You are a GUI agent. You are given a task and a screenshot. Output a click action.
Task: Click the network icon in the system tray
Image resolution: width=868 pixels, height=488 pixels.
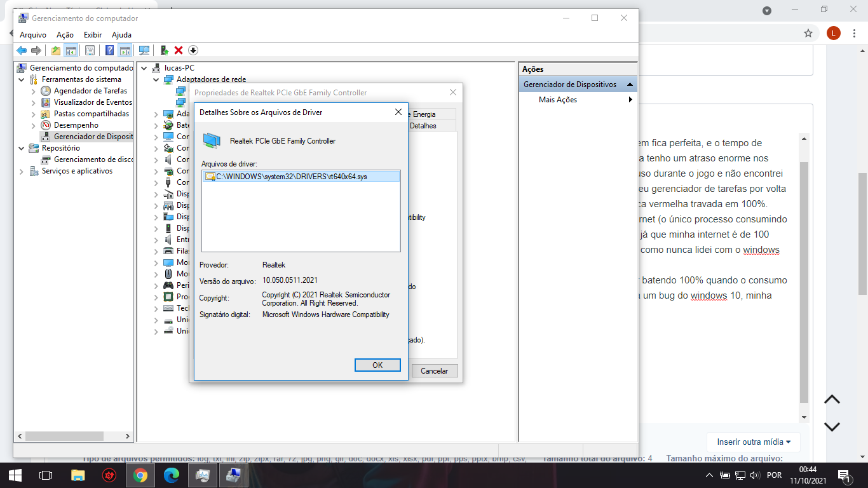740,475
